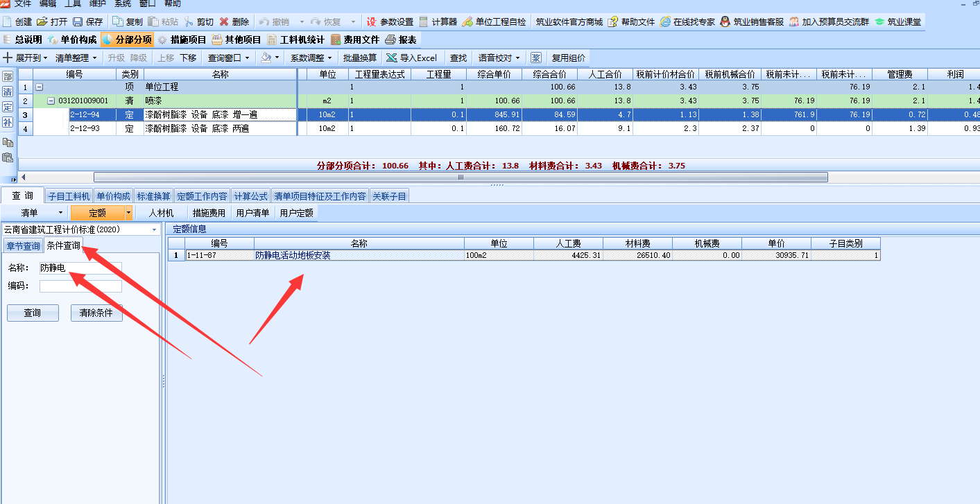This screenshot has height=504, width=980.
Task: Click the 查询 search button
Action: click(x=33, y=313)
